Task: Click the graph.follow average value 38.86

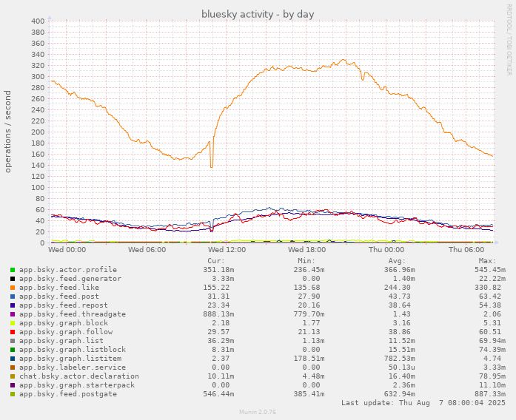Action: click(400, 332)
